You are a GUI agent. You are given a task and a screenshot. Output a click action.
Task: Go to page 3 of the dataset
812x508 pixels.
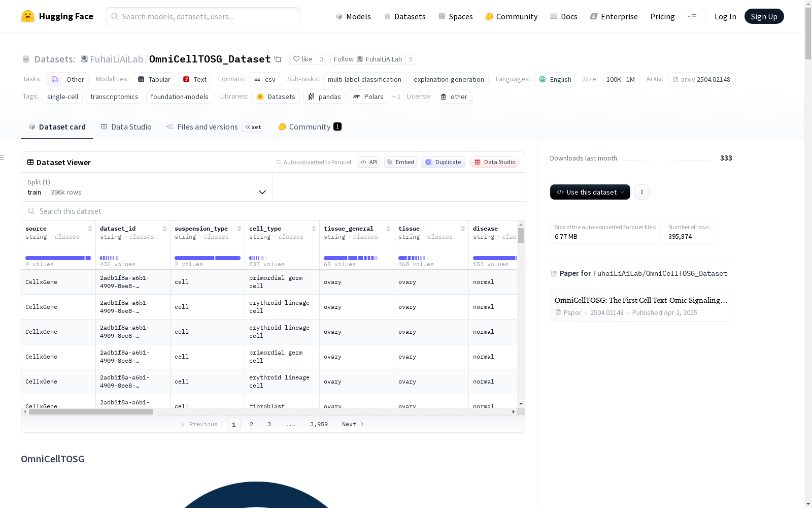click(x=269, y=424)
